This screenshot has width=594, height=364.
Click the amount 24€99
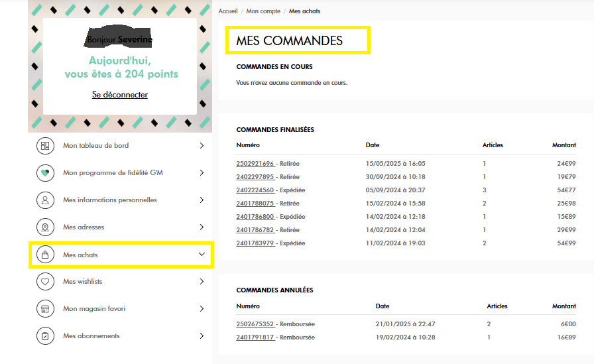coord(566,164)
